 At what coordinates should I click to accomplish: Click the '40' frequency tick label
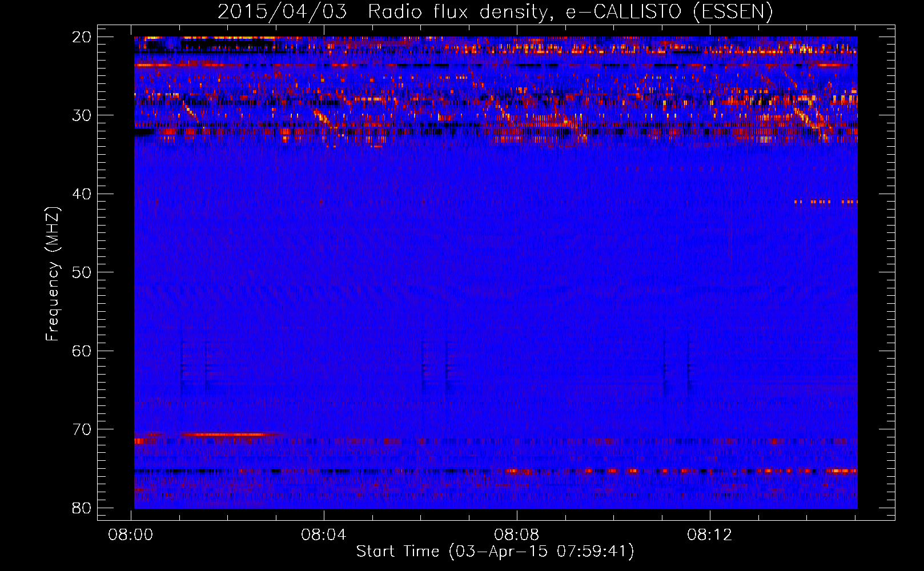pos(82,194)
